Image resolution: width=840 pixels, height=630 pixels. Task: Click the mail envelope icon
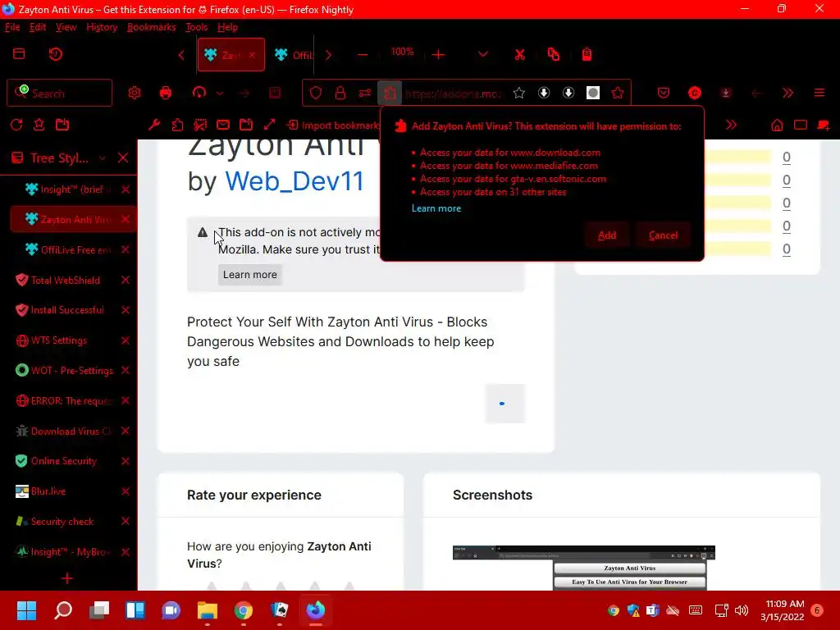coord(223,125)
